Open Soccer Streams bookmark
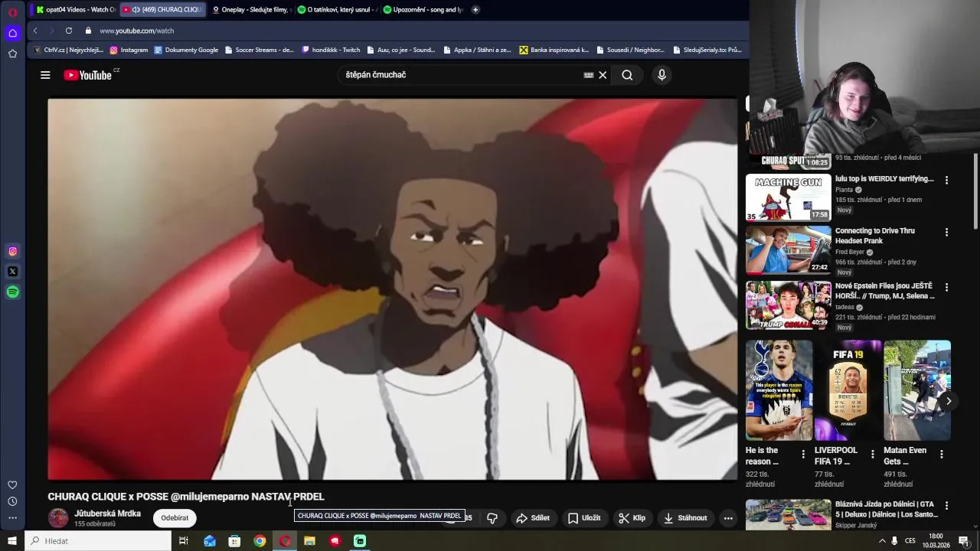 pos(259,50)
